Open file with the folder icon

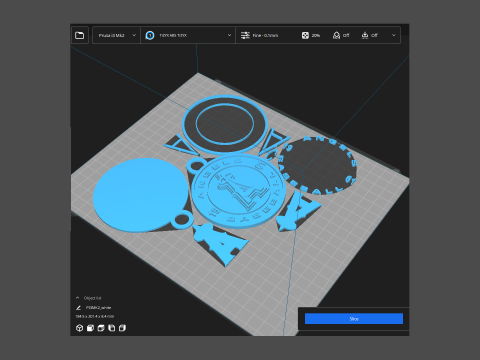click(79, 35)
